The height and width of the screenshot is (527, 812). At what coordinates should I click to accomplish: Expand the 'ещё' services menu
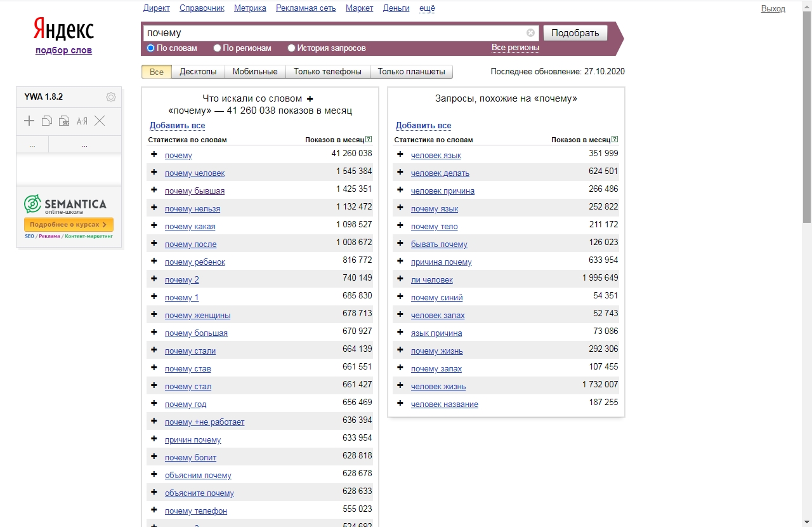click(x=427, y=8)
